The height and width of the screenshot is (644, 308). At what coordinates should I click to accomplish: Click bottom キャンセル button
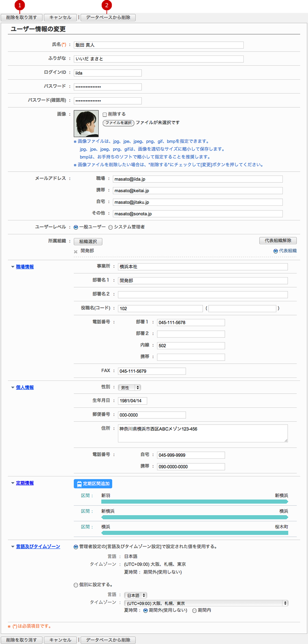[x=60, y=640]
